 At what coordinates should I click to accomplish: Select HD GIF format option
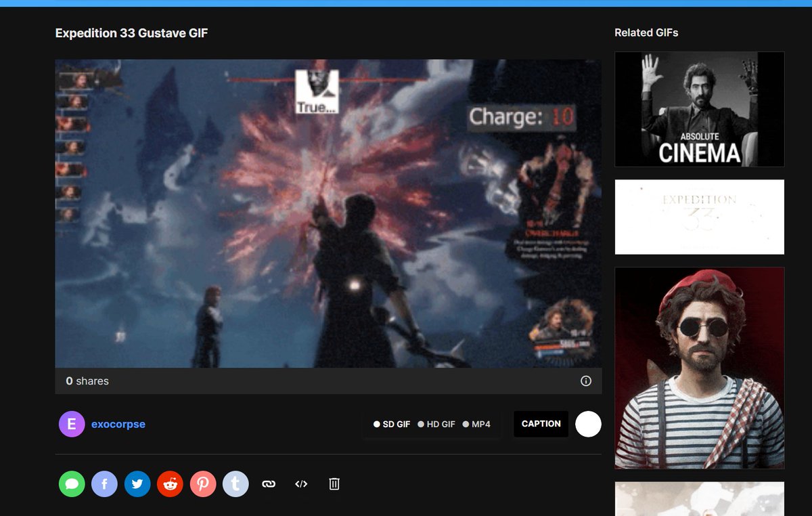pos(436,425)
